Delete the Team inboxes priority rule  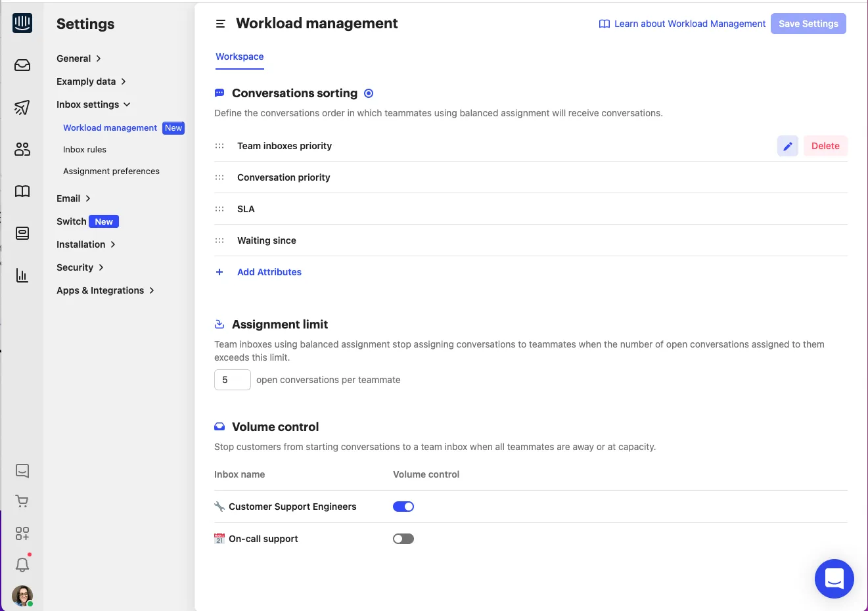click(825, 146)
